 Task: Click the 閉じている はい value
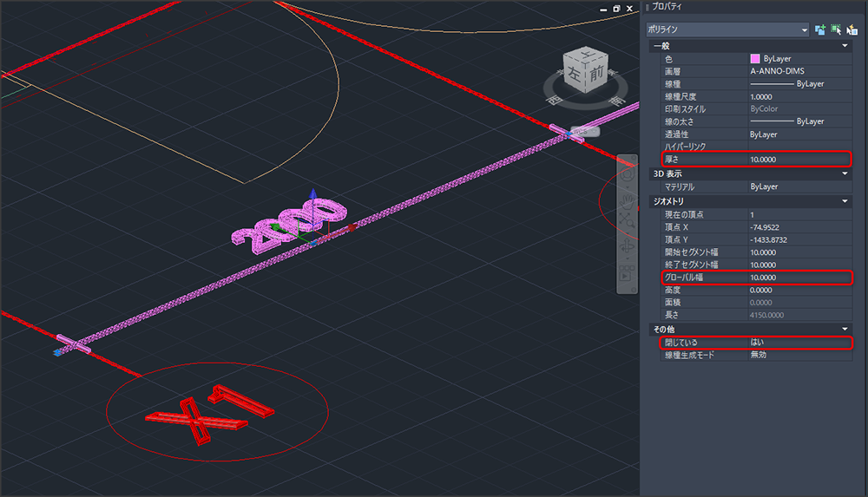coord(799,343)
